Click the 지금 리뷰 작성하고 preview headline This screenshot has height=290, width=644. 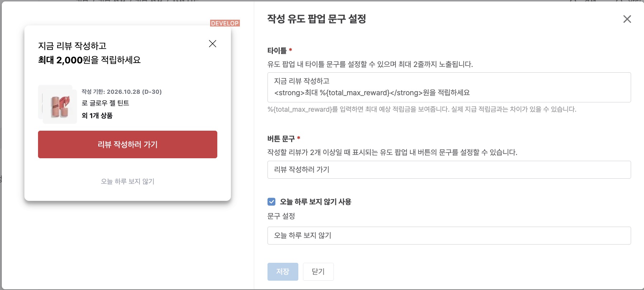[72, 46]
